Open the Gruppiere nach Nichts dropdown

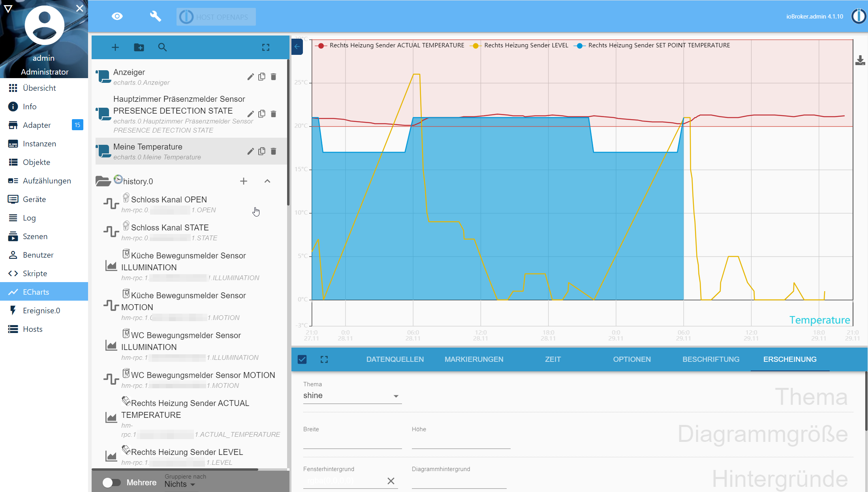tap(180, 484)
